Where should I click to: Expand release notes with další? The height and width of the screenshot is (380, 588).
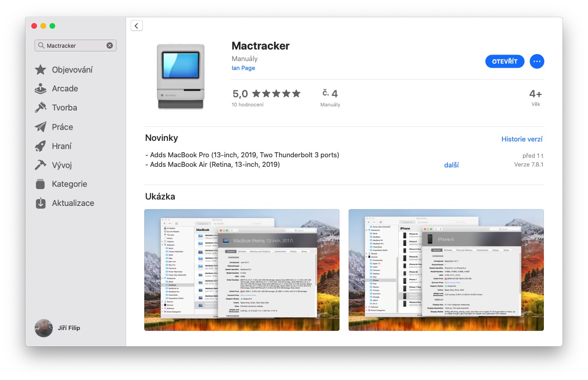click(x=451, y=165)
